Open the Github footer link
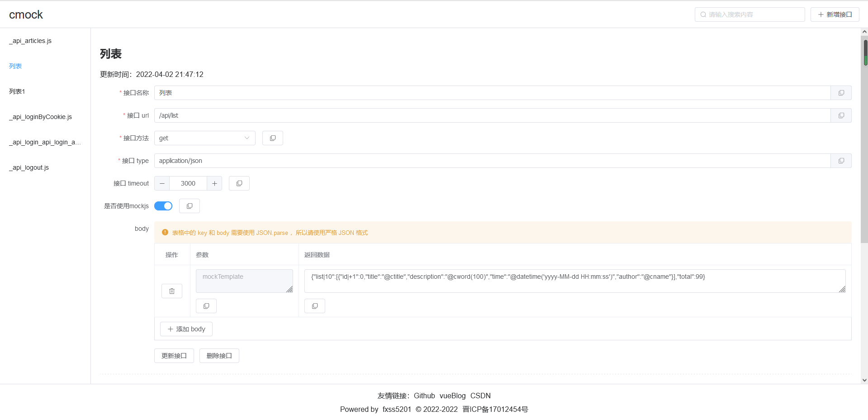This screenshot has height=420, width=868. coord(424,396)
